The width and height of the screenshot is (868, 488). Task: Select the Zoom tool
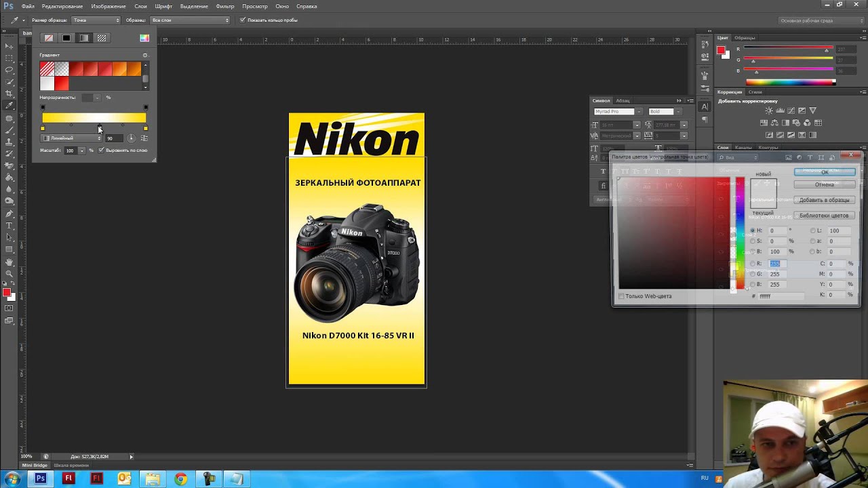pyautogui.click(x=9, y=274)
